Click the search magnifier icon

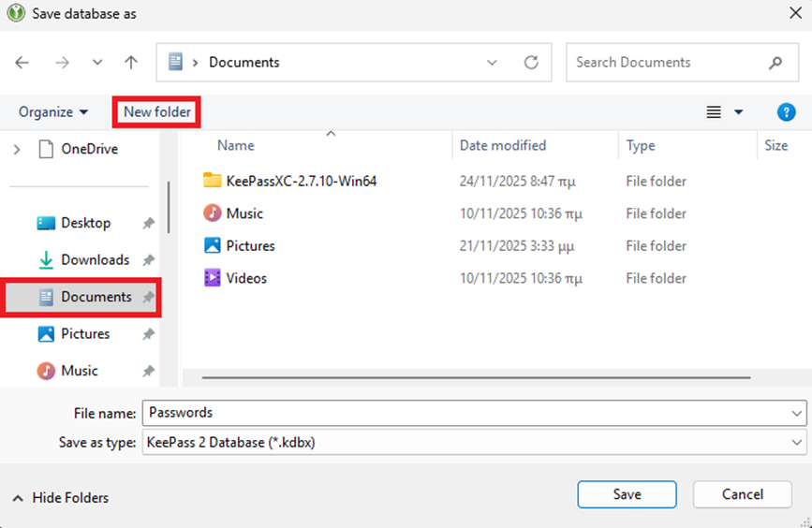point(775,63)
